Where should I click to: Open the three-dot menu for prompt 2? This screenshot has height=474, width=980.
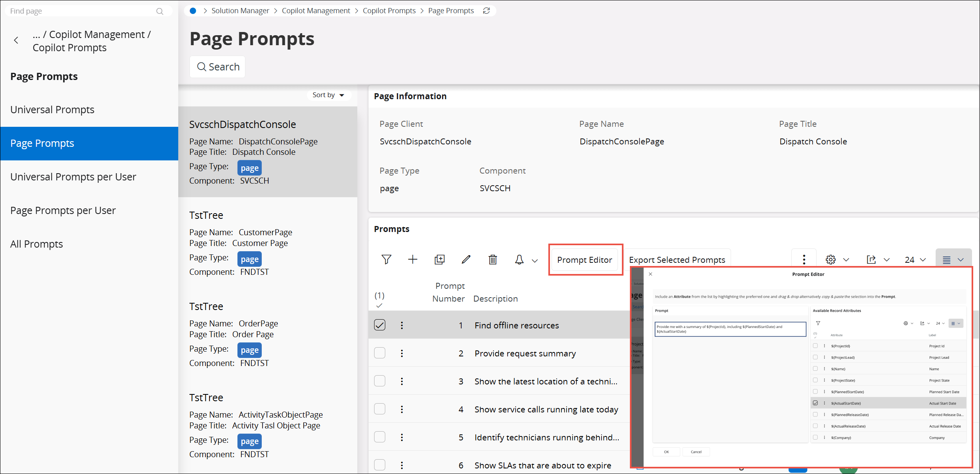click(402, 353)
